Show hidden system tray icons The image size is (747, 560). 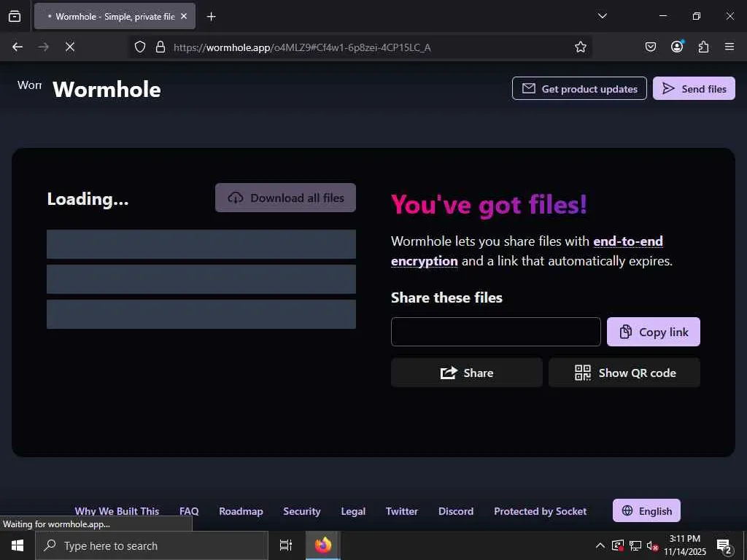pyautogui.click(x=600, y=545)
